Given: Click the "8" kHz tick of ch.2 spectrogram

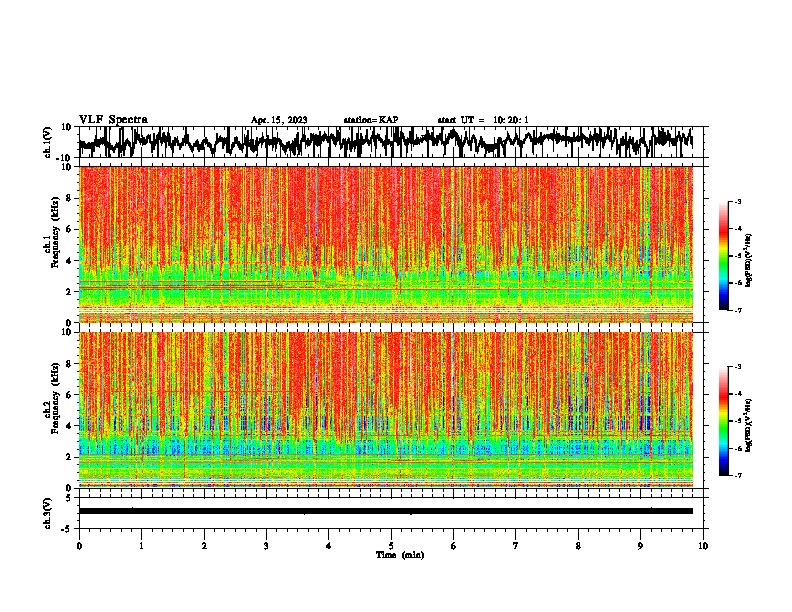Looking at the screenshot, I should [x=69, y=364].
